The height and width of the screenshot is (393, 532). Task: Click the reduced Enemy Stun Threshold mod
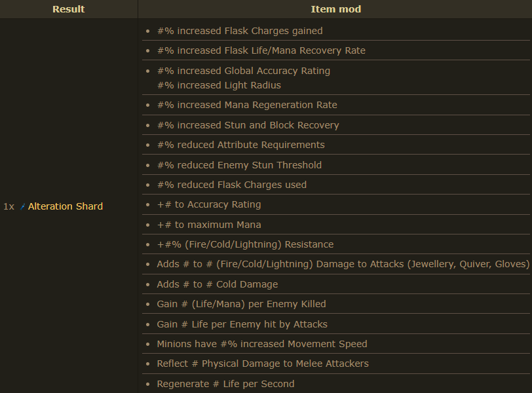(239, 165)
